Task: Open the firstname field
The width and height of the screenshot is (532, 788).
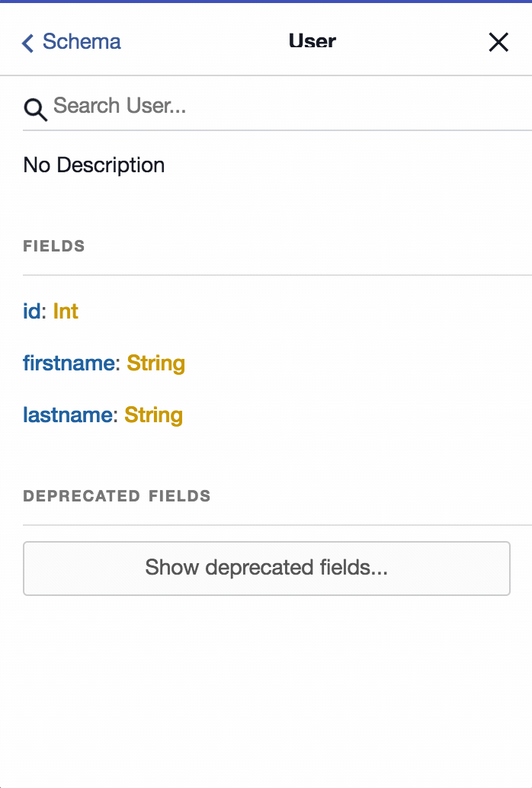Action: (x=69, y=363)
